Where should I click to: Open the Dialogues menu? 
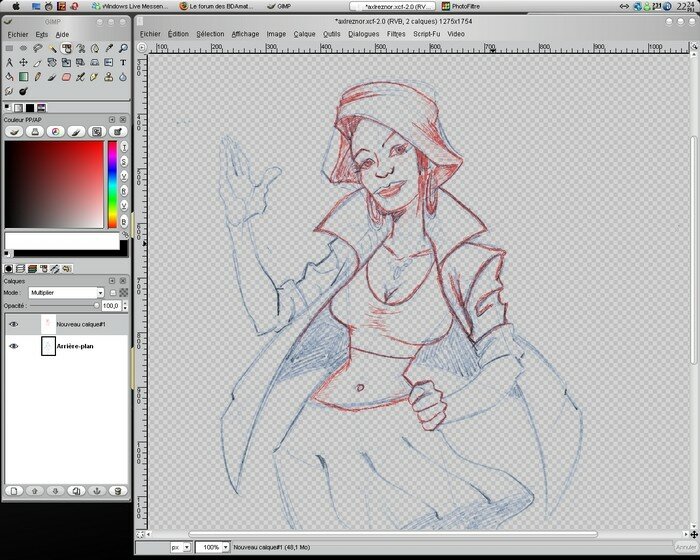tap(363, 34)
